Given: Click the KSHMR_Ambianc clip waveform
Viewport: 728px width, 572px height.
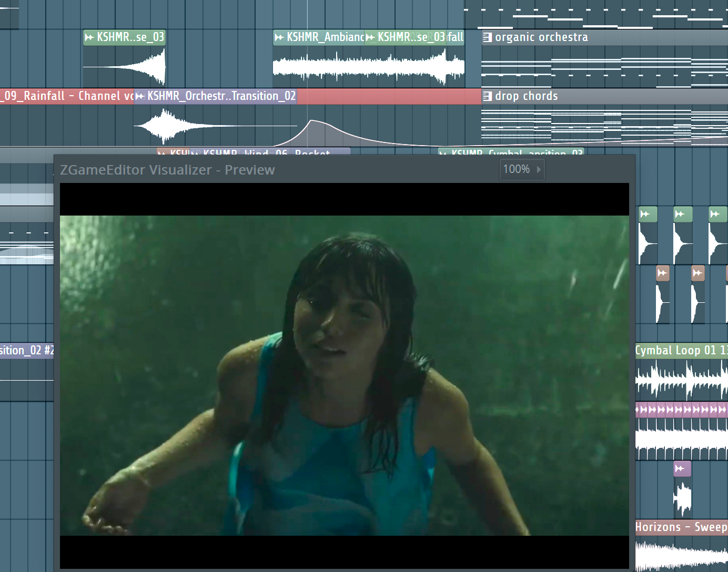Looking at the screenshot, I should pos(368,67).
